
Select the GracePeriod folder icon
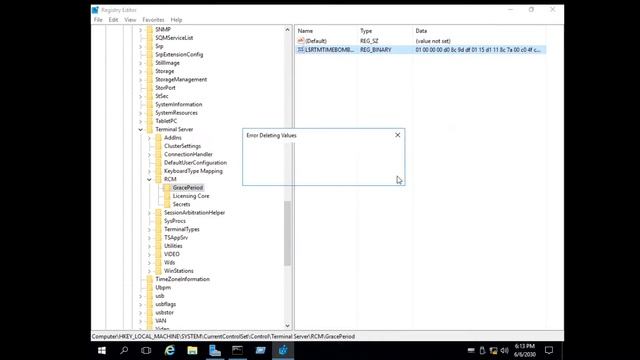[167, 187]
